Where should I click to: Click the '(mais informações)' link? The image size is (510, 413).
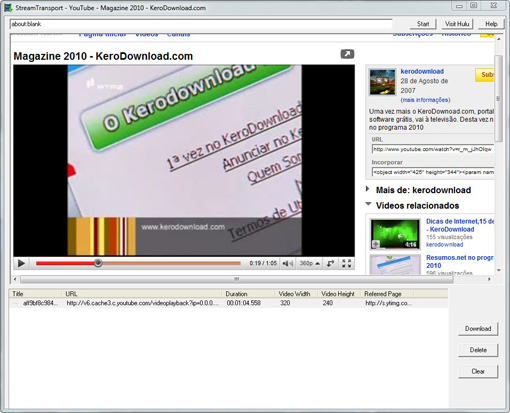[425, 100]
